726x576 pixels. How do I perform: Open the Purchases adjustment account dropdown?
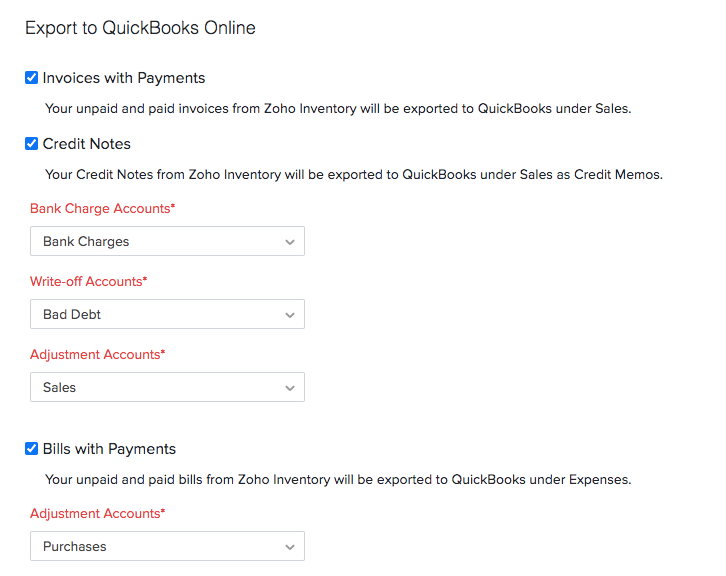point(167,546)
